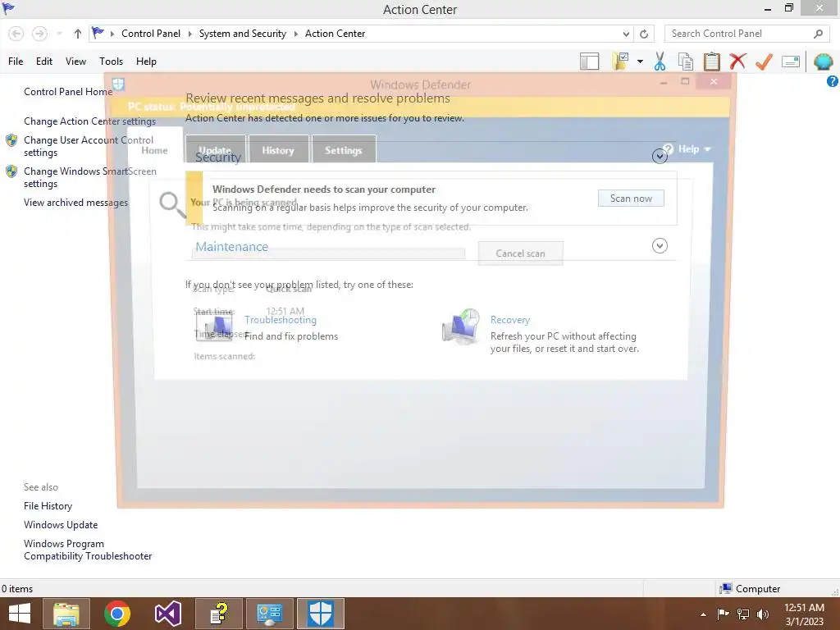840x630 pixels.
Task: Click the Troubleshooting computer icon
Action: [x=214, y=326]
